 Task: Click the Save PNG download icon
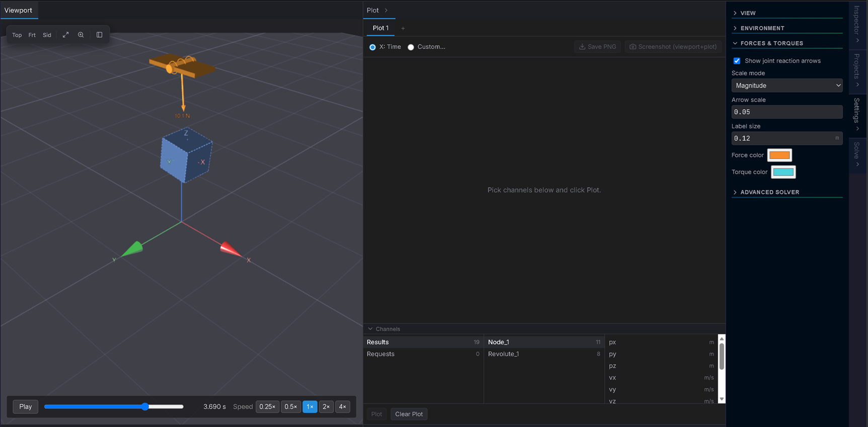pyautogui.click(x=582, y=47)
